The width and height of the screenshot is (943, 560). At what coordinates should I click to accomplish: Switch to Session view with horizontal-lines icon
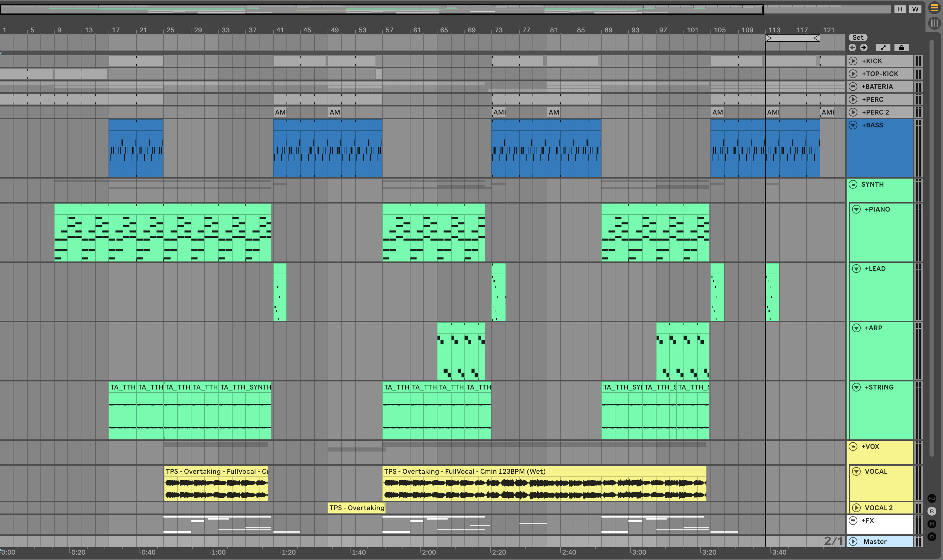pos(934,8)
